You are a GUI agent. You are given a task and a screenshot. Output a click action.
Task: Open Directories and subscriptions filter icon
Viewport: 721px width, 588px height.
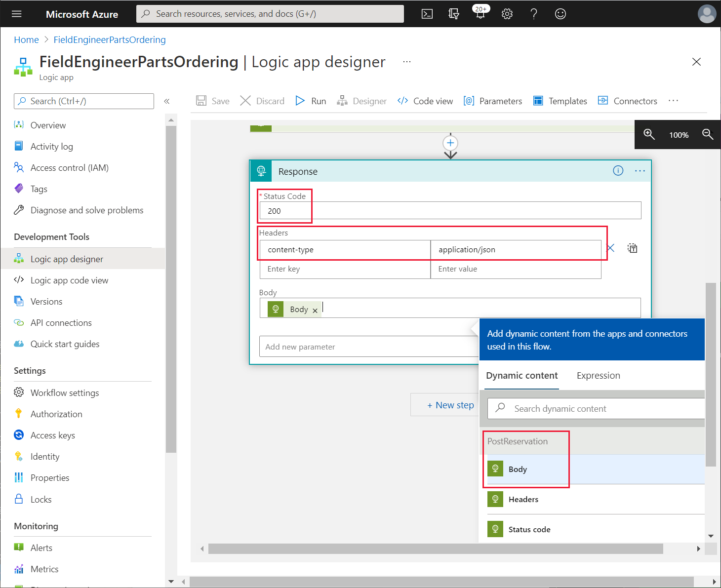coord(454,14)
